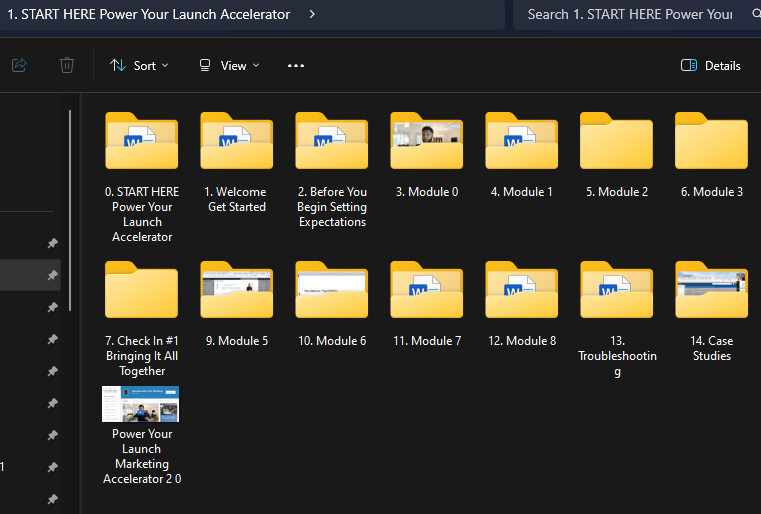The image size is (761, 514).
Task: Click the '1. START HERE Power Your Launch Accelerator' breadcrumb
Action: 149,14
